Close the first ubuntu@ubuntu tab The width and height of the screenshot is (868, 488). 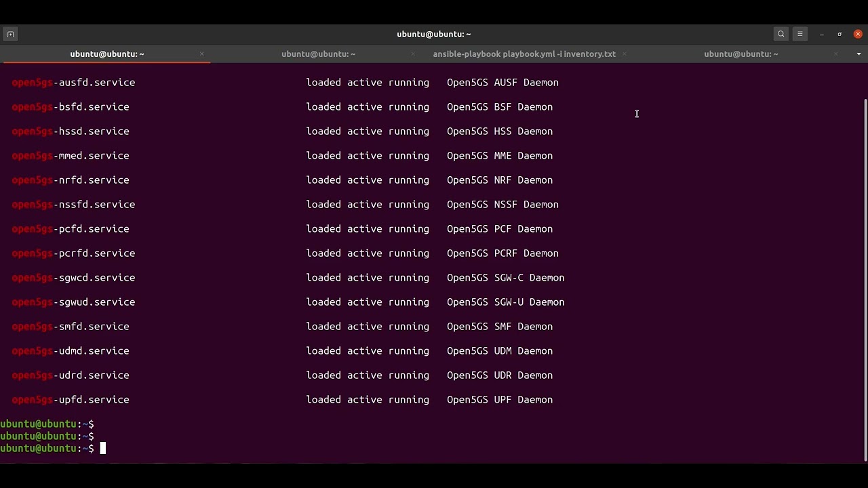pos(201,54)
